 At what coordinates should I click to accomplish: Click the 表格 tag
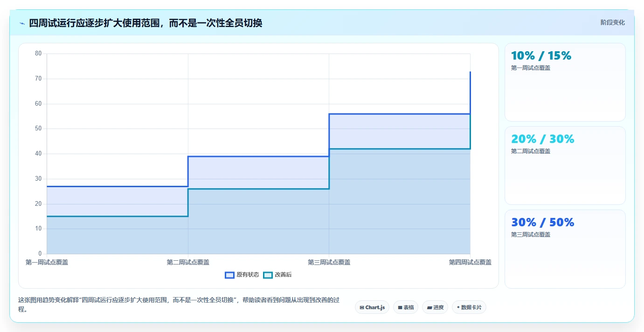tap(406, 307)
